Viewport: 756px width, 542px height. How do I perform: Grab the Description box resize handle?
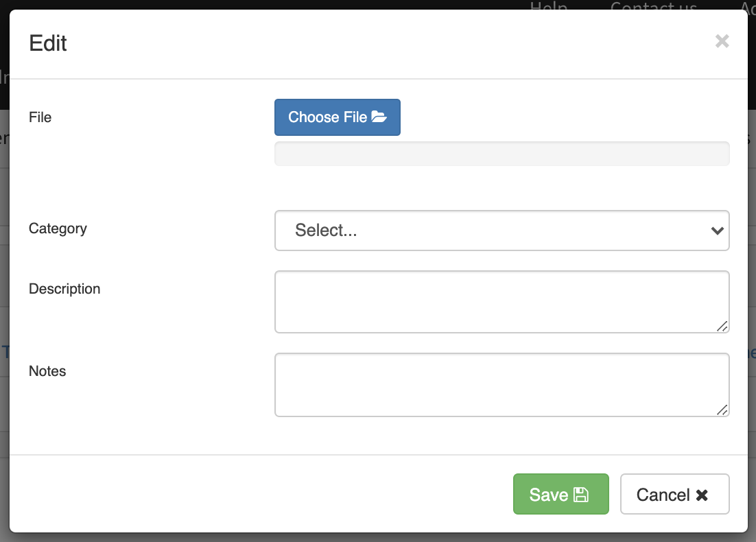722,326
